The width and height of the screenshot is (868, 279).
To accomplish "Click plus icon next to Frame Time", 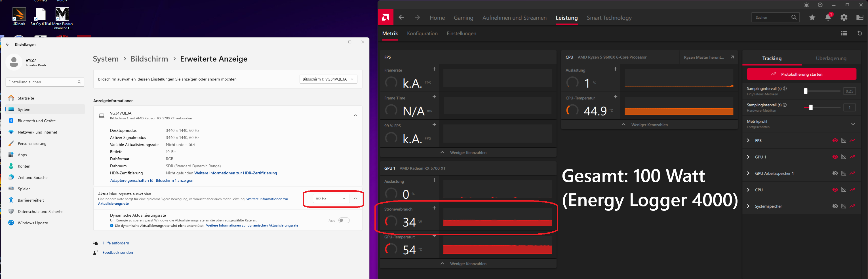I will [x=434, y=97].
